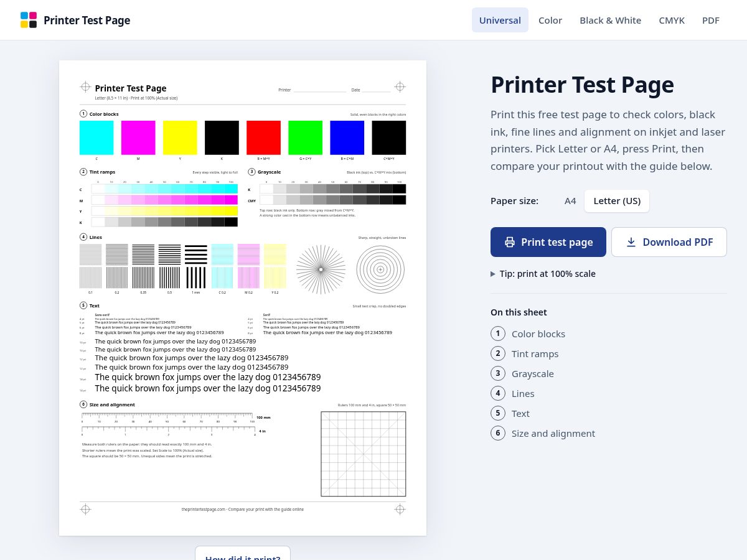
Task: Click the Printer Test Page site title
Action: coord(87,21)
